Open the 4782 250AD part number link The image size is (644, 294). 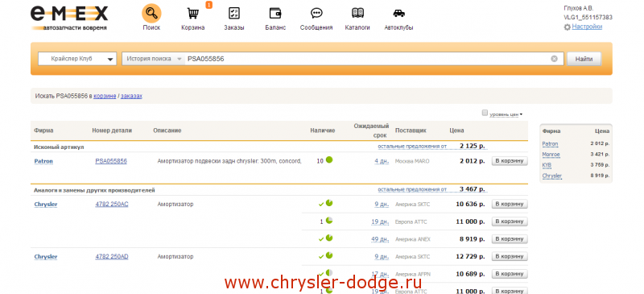pos(112,257)
